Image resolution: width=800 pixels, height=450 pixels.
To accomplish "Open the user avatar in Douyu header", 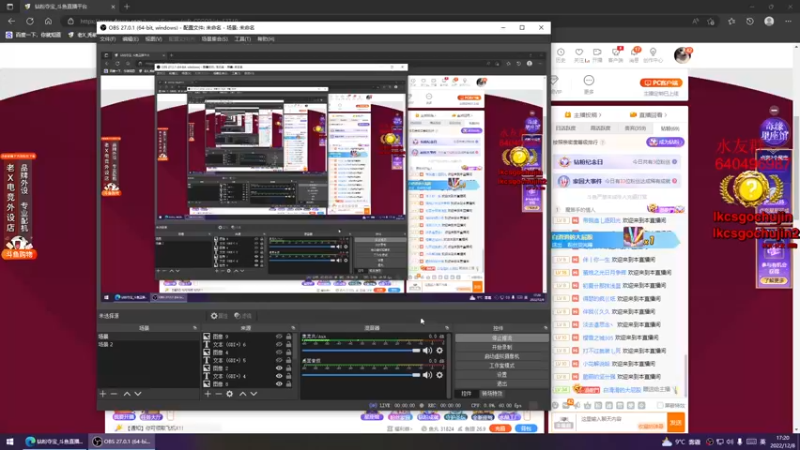I will click(682, 55).
